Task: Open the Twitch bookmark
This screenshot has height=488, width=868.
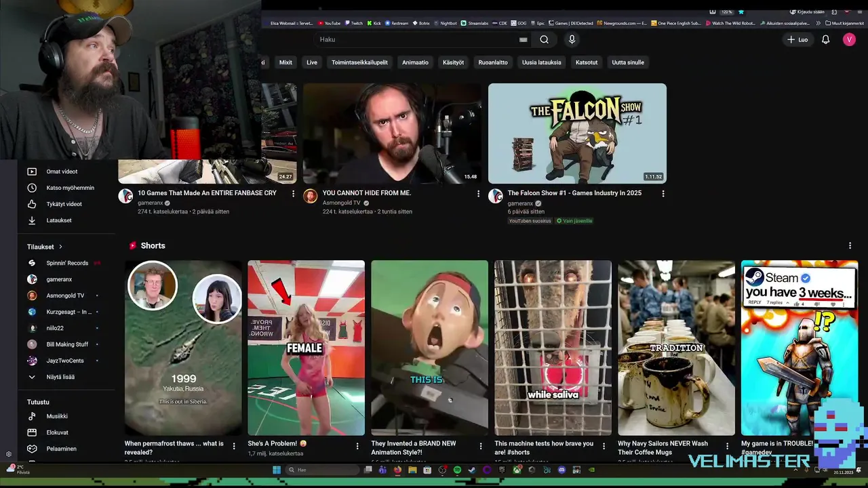Action: (x=353, y=23)
